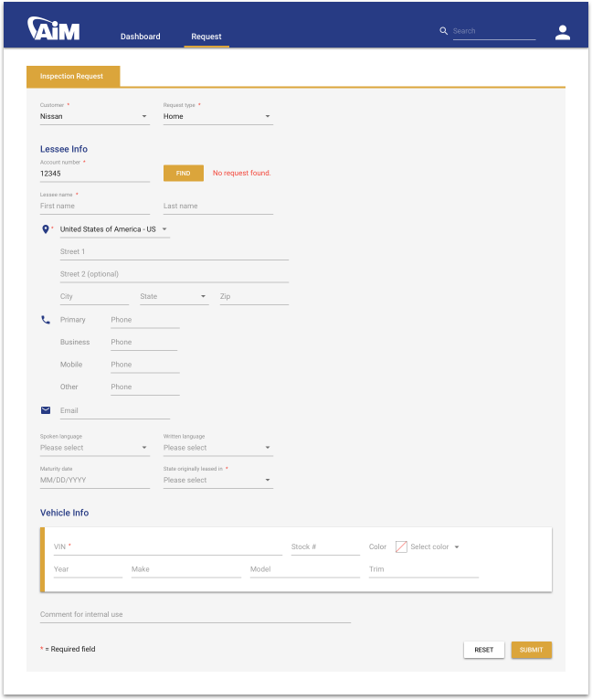Select the Request navigation tab
This screenshot has width=592, height=700.
(x=206, y=37)
